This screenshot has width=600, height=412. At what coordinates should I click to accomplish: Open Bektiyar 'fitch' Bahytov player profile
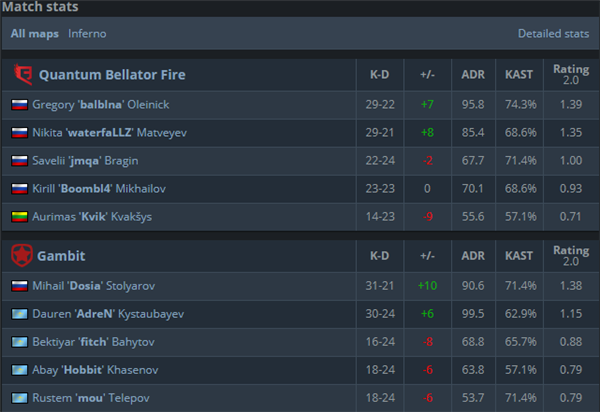93,342
